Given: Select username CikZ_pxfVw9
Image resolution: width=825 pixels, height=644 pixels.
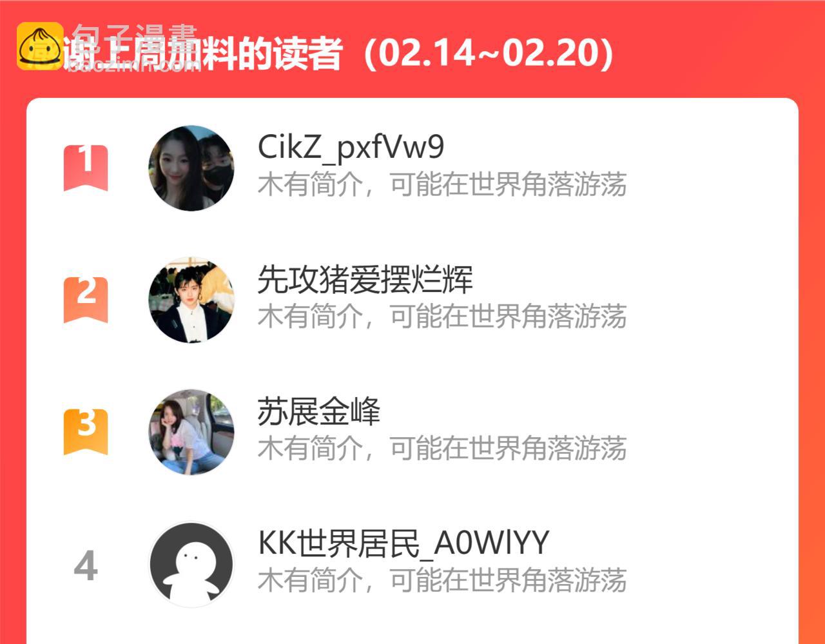Looking at the screenshot, I should (351, 148).
